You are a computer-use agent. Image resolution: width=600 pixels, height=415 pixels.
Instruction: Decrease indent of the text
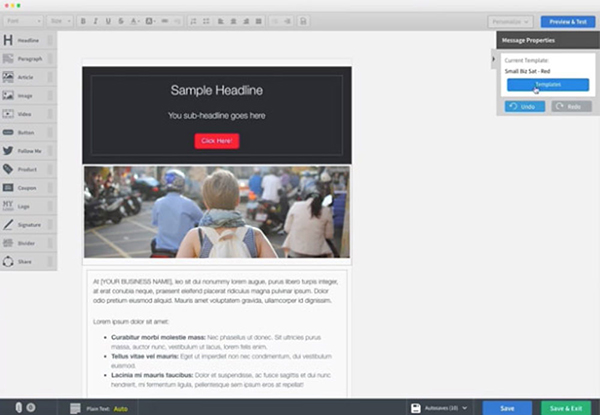click(275, 21)
